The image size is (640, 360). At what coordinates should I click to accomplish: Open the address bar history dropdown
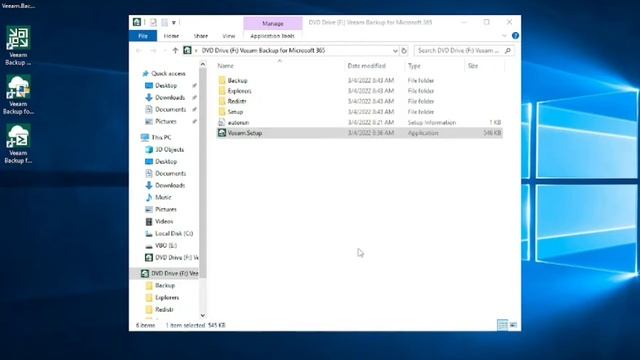(x=395, y=51)
